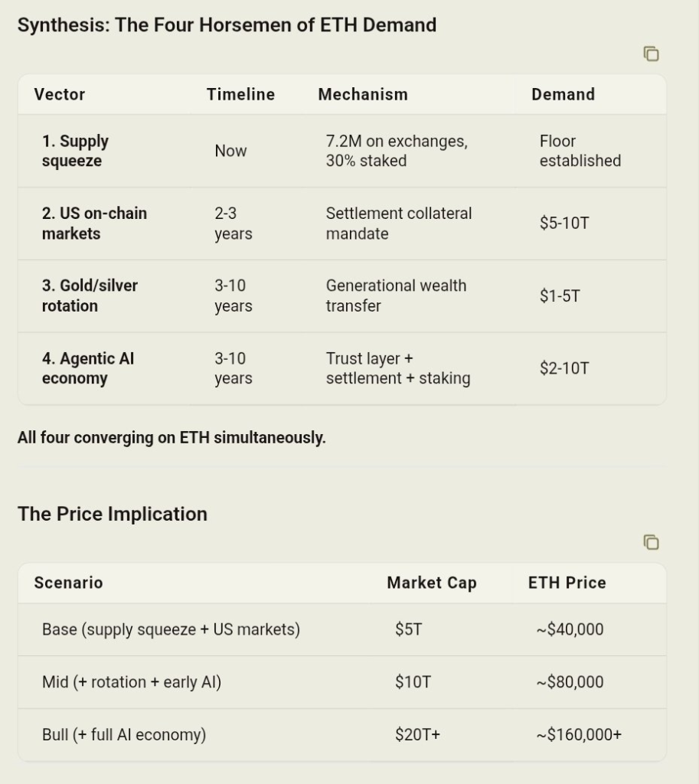Select the US on-chain markets row label

pos(94,224)
